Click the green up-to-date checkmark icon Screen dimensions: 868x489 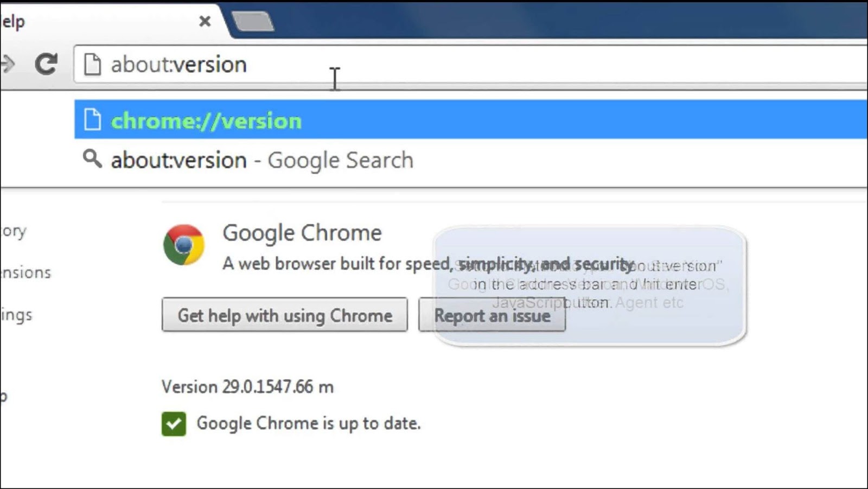174,424
